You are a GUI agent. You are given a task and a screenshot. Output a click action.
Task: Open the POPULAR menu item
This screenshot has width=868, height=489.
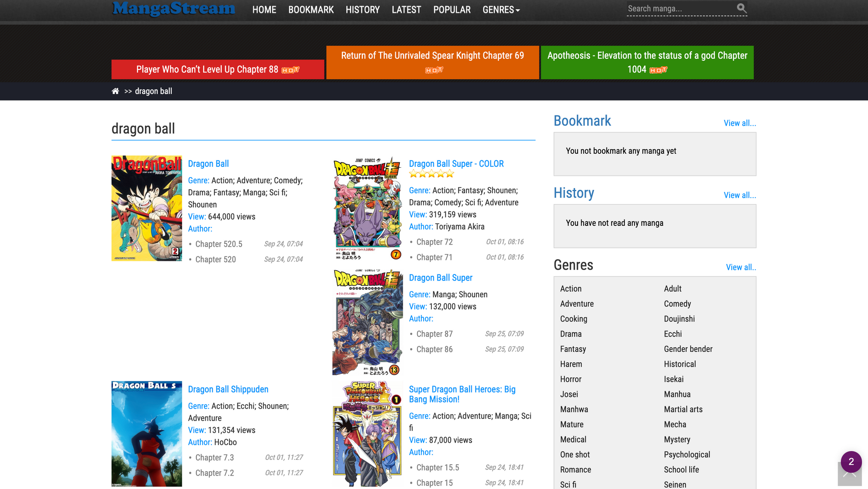click(452, 10)
